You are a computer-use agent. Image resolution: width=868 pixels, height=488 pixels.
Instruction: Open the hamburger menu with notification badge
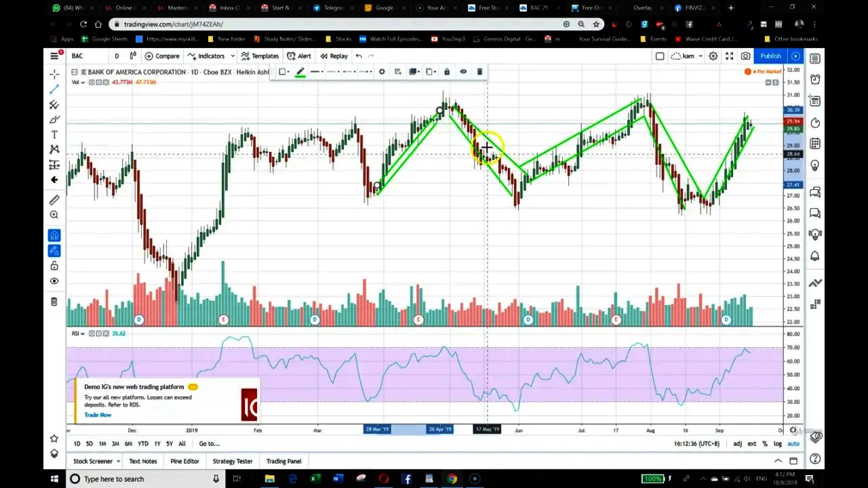point(54,56)
